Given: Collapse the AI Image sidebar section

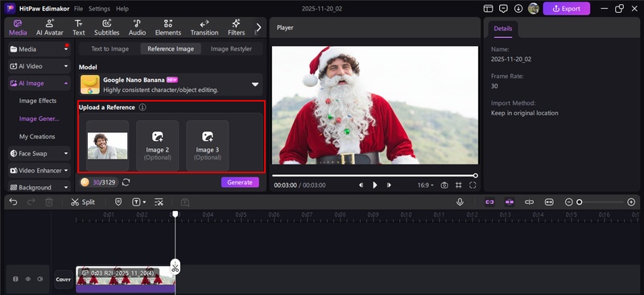Looking at the screenshot, I should pyautogui.click(x=39, y=83).
